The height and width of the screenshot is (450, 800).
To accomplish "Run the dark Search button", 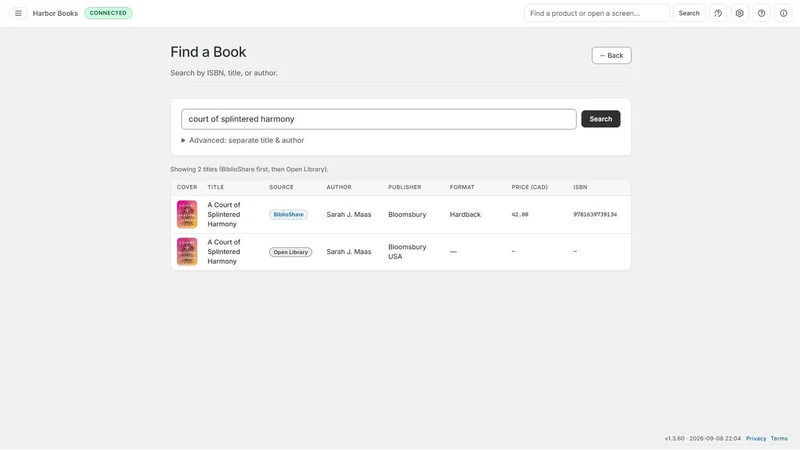I will tap(601, 119).
